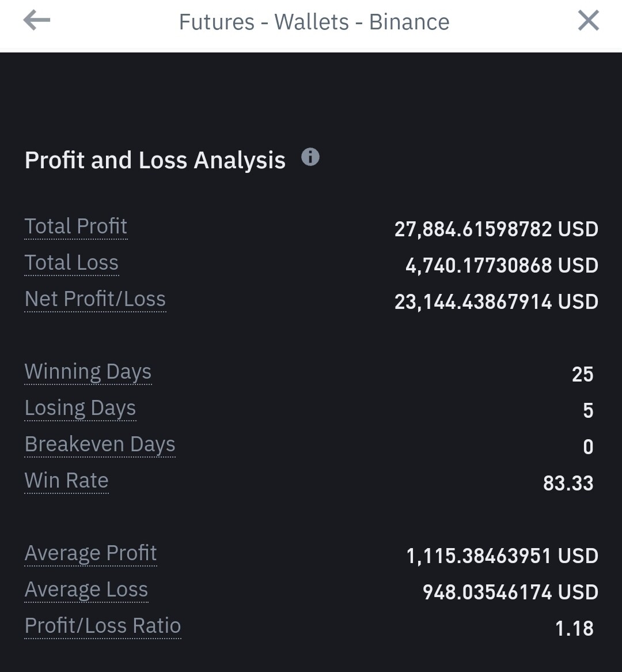Click the Net Profit/Loss amount 23,144.43867914 USD

pyautogui.click(x=496, y=301)
